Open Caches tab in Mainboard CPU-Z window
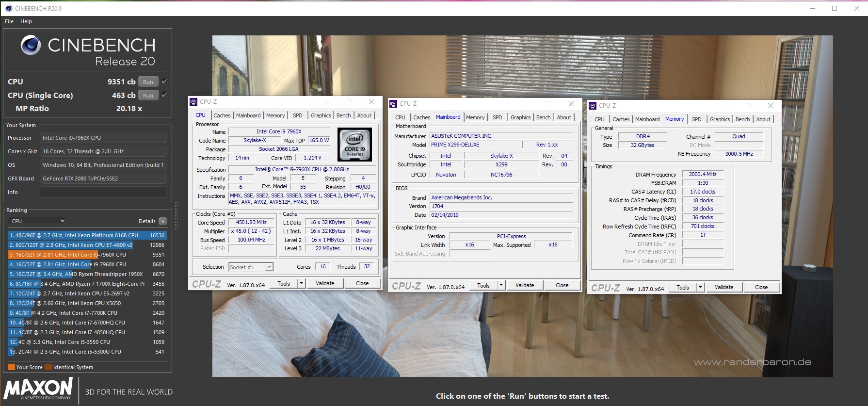The image size is (868, 406). click(422, 117)
